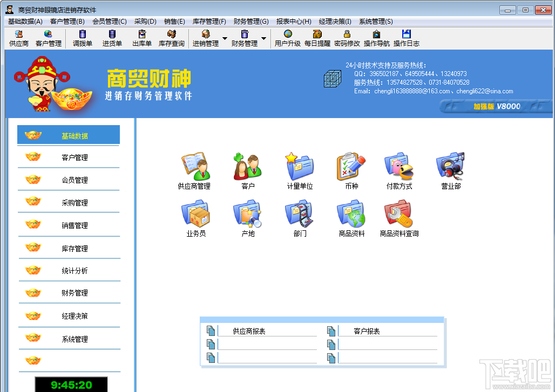Click the 业务员 box icon
Screen dimensions: 555x392
[x=196, y=214]
